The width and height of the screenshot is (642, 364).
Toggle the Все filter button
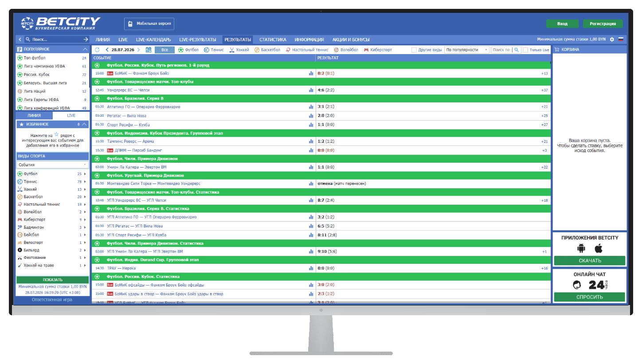click(x=165, y=50)
